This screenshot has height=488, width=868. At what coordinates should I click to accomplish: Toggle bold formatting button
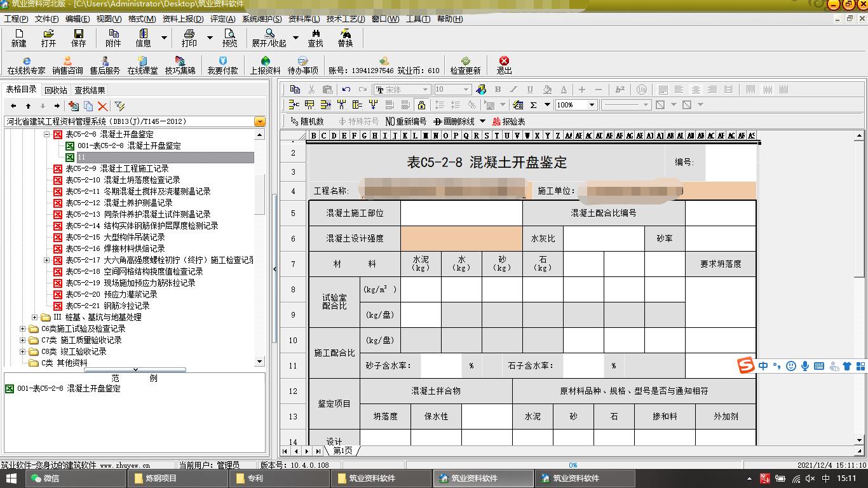498,90
